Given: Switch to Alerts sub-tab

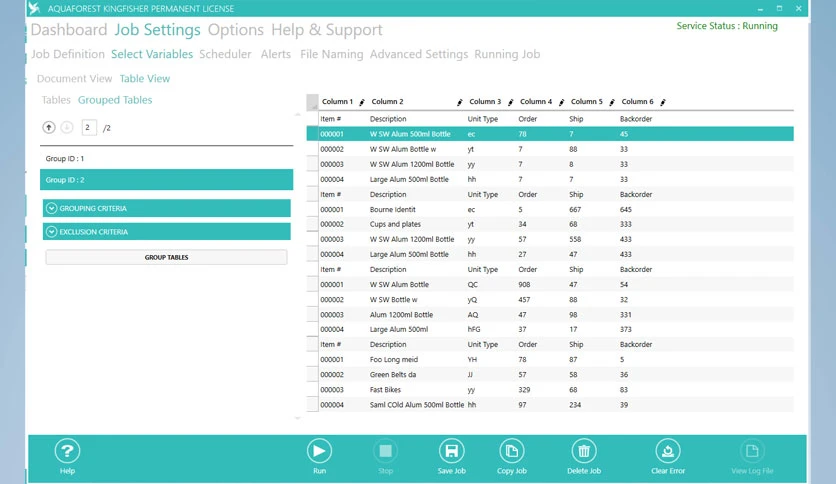Looking at the screenshot, I should point(276,54).
